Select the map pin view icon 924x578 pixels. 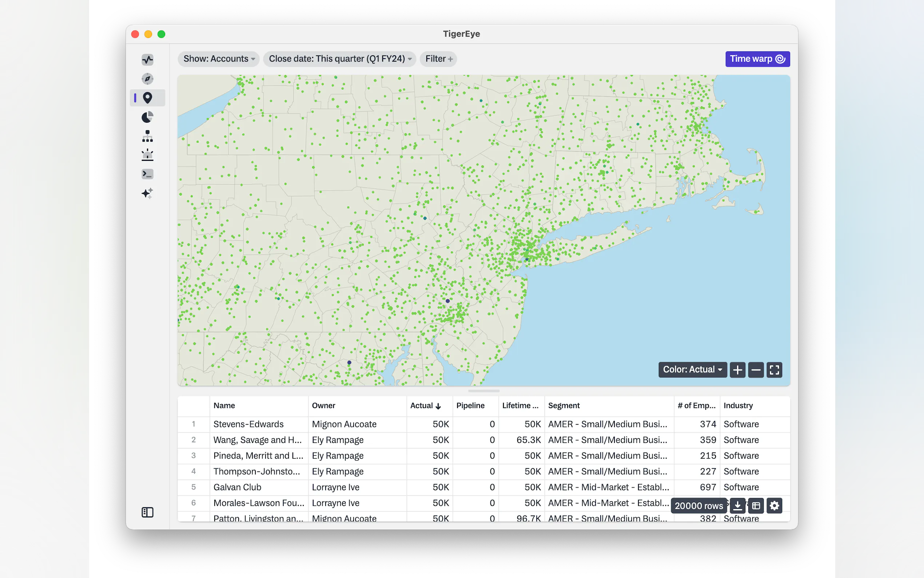(x=147, y=98)
